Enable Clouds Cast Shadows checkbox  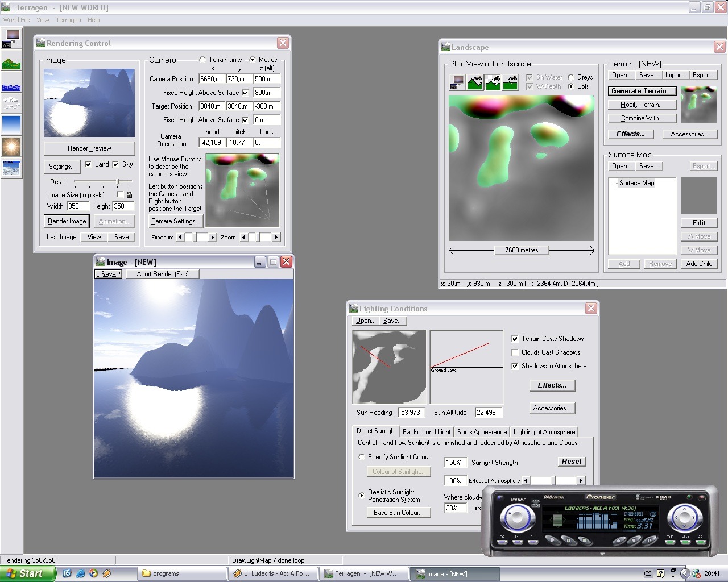[515, 352]
